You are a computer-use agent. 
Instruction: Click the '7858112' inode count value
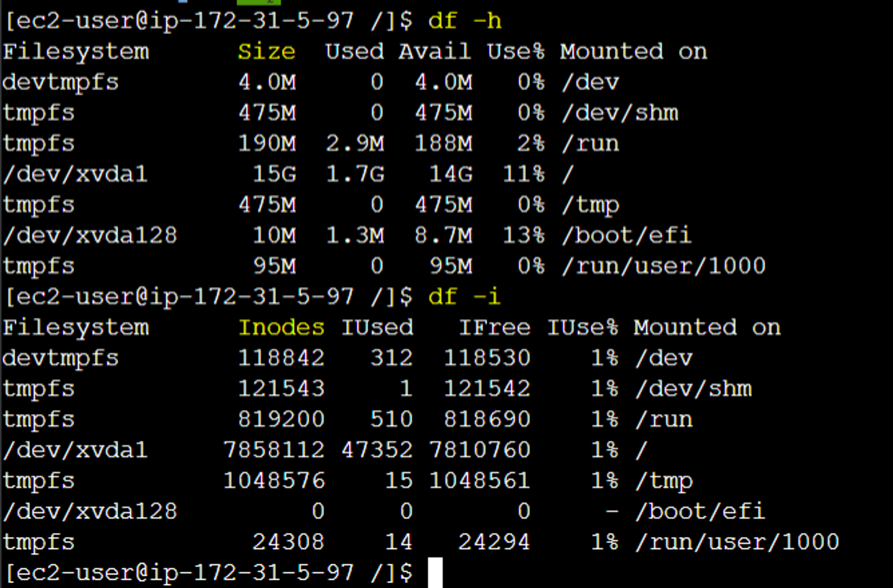[274, 450]
